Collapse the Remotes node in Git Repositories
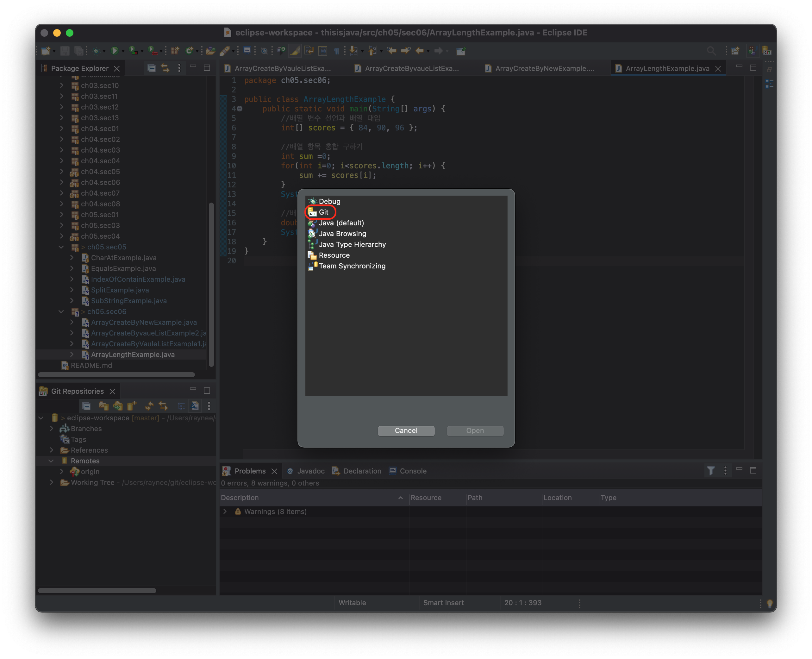The height and width of the screenshot is (659, 812). [x=51, y=461]
